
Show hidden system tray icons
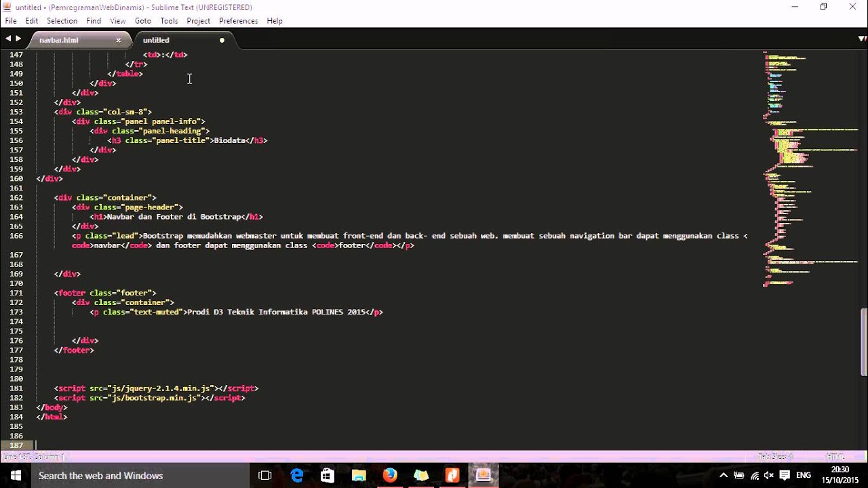point(724,476)
